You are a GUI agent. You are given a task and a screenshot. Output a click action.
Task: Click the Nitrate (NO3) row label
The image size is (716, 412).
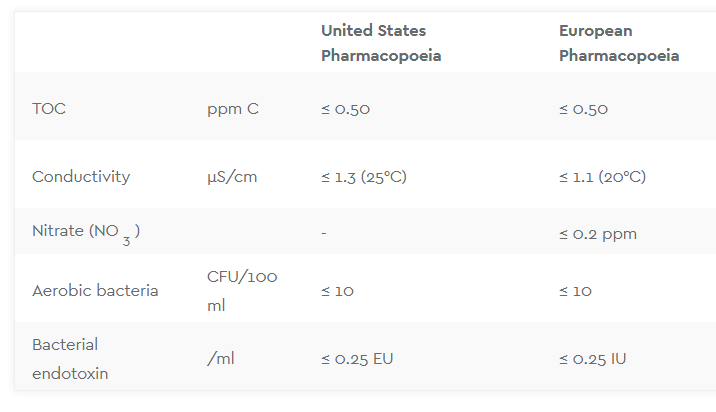pos(86,232)
